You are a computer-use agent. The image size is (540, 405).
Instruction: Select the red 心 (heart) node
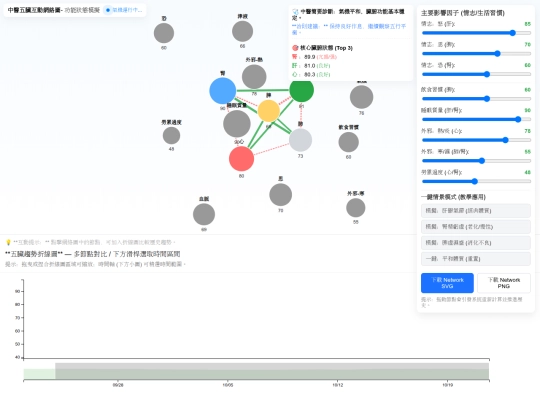click(241, 159)
